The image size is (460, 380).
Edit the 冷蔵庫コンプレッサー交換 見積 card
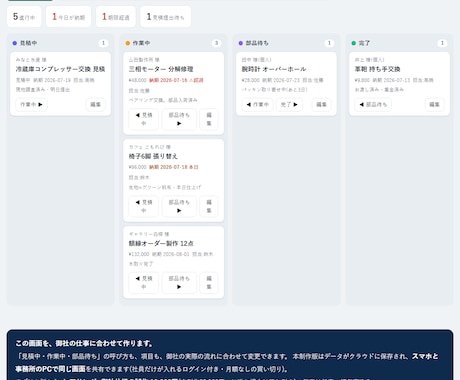click(x=96, y=104)
